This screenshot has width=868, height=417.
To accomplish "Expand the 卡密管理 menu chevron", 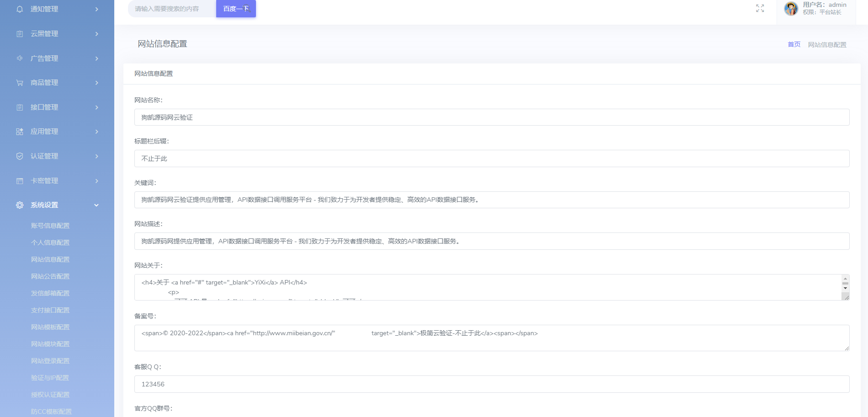I will (96, 181).
